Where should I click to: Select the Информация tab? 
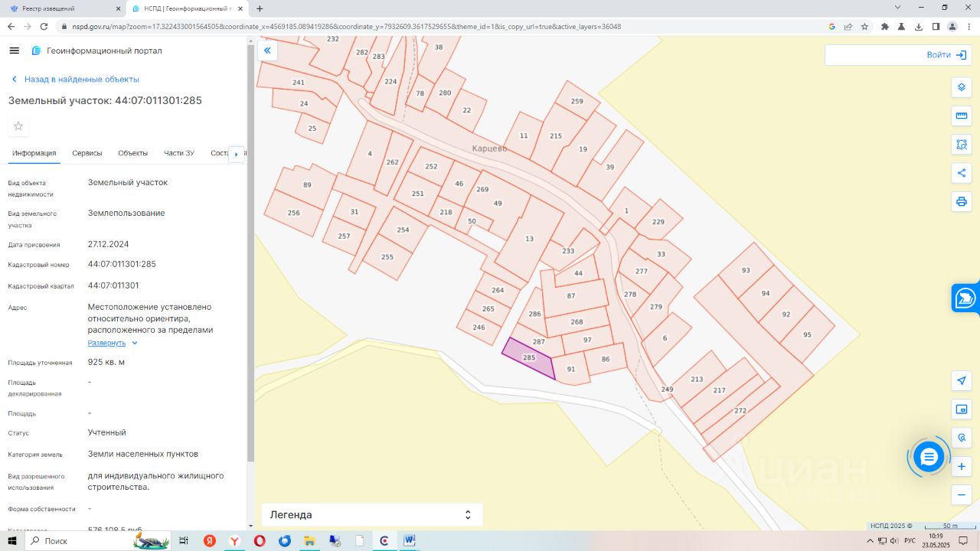pyautogui.click(x=34, y=153)
